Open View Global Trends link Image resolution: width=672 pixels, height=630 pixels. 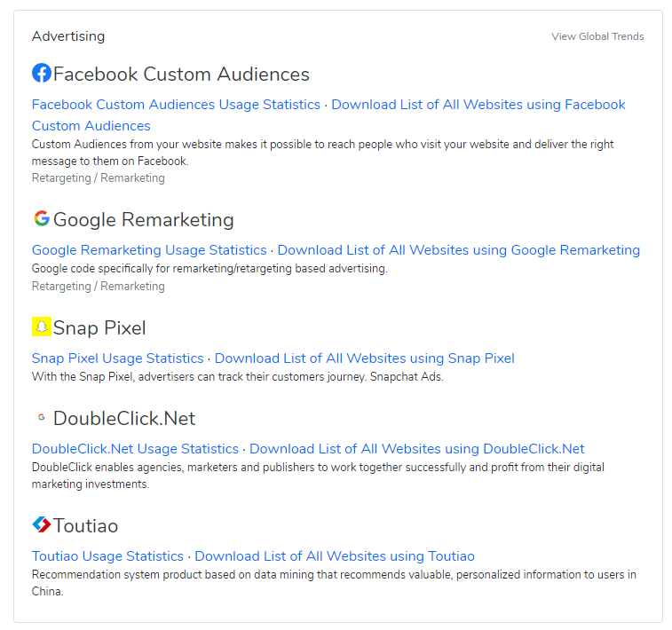tap(597, 36)
